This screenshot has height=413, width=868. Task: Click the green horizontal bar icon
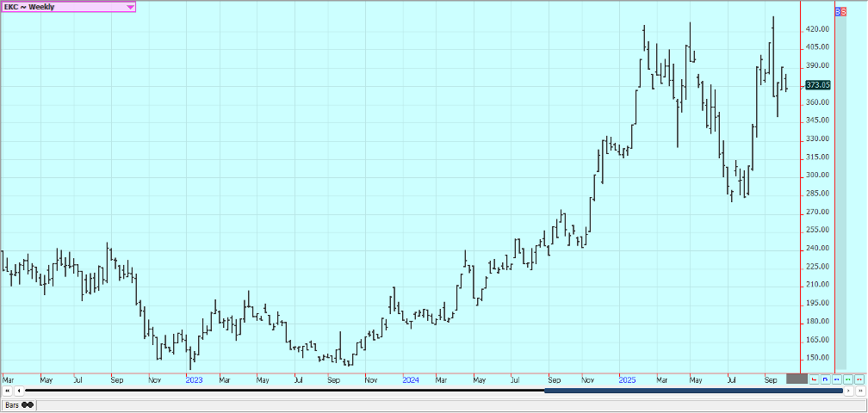(848, 379)
